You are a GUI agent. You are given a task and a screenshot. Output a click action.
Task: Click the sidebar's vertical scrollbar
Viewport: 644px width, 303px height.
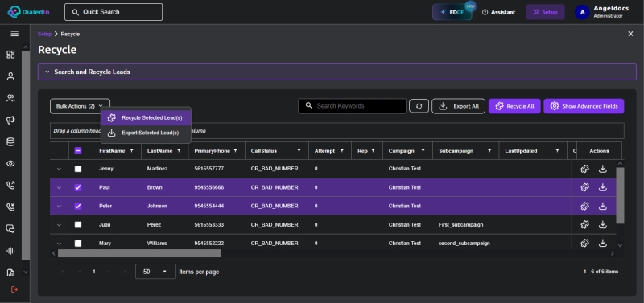(x=26, y=156)
